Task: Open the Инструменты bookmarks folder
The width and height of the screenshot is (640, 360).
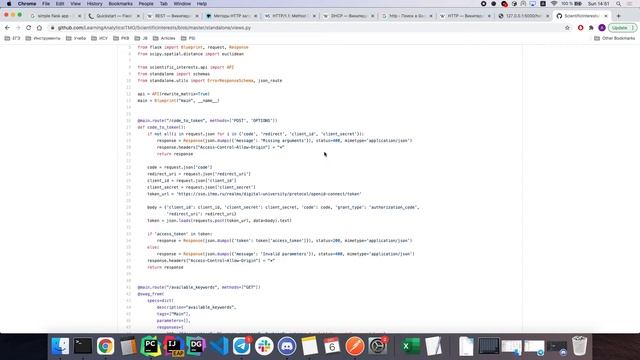Action: 43,38
